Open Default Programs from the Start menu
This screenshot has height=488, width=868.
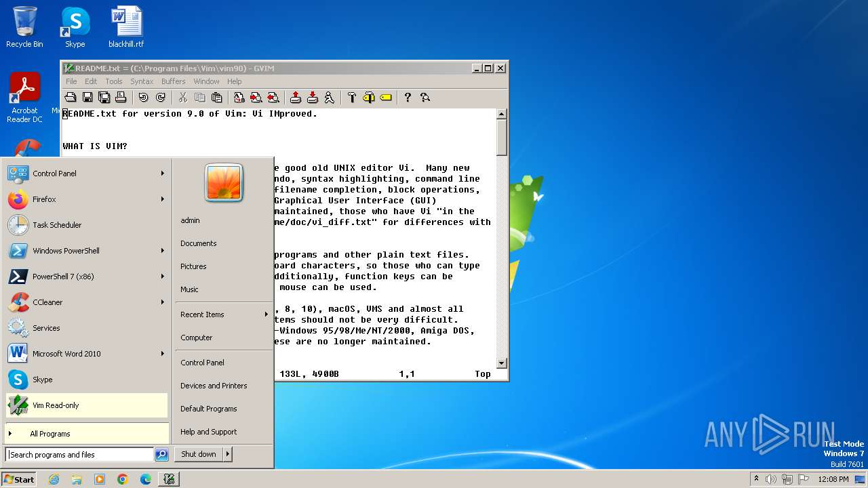click(224, 409)
